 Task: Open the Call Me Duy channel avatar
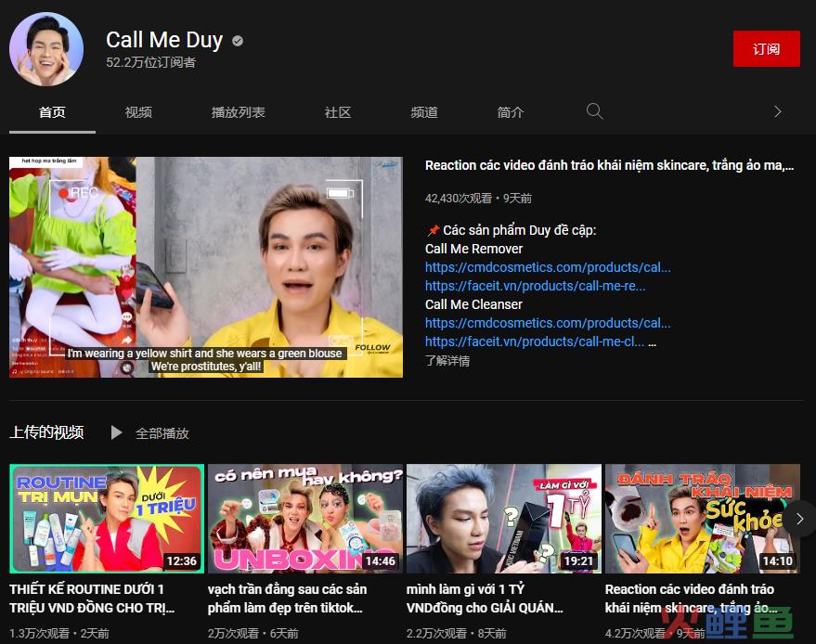[46, 49]
